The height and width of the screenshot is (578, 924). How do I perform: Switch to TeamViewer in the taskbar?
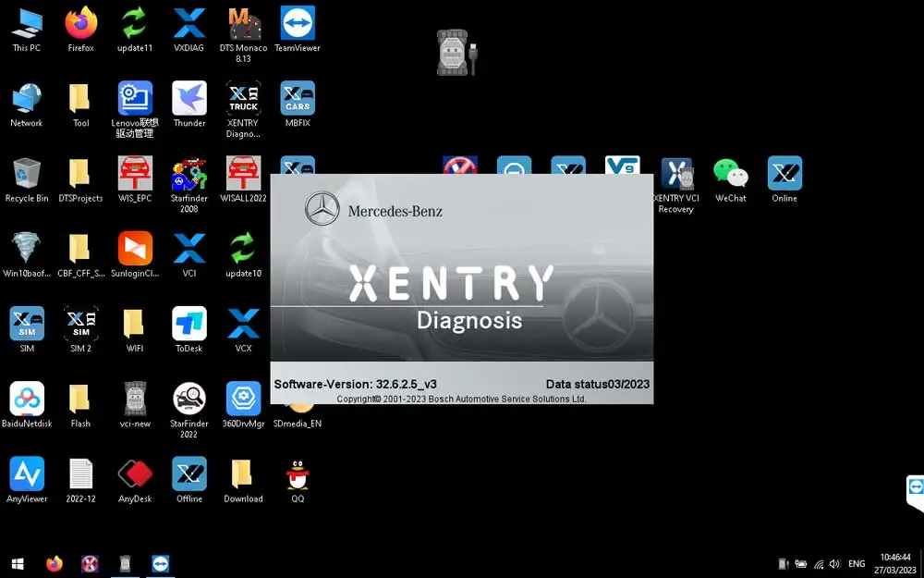pos(160,564)
